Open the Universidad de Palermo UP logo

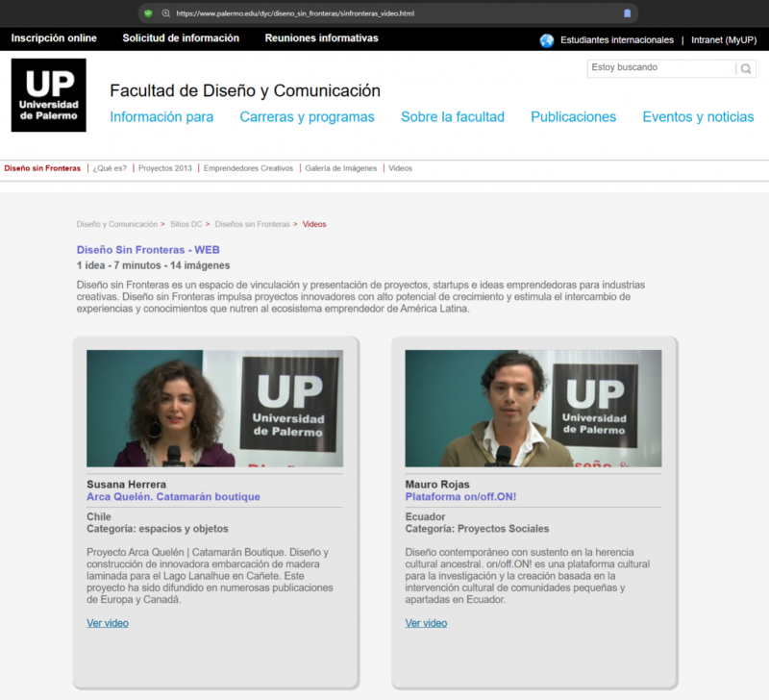(x=49, y=95)
